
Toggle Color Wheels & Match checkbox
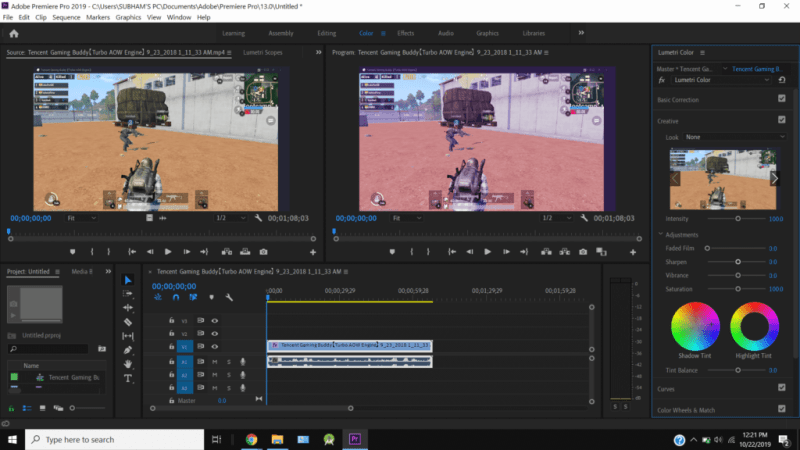[782, 409]
